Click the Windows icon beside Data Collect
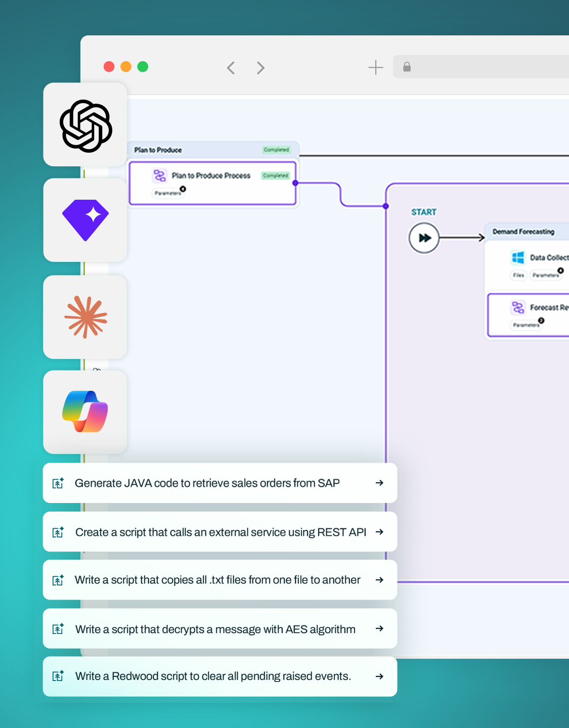569x728 pixels. 518,257
